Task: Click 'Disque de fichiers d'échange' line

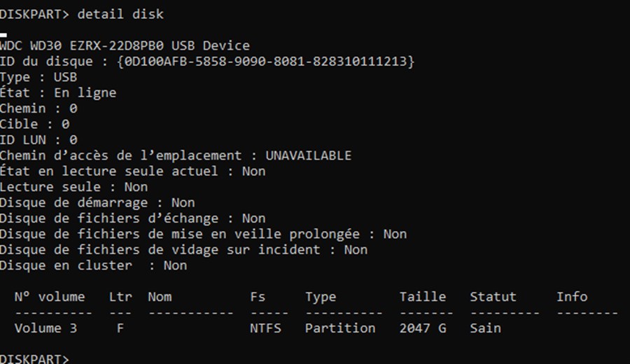Action: (132, 218)
